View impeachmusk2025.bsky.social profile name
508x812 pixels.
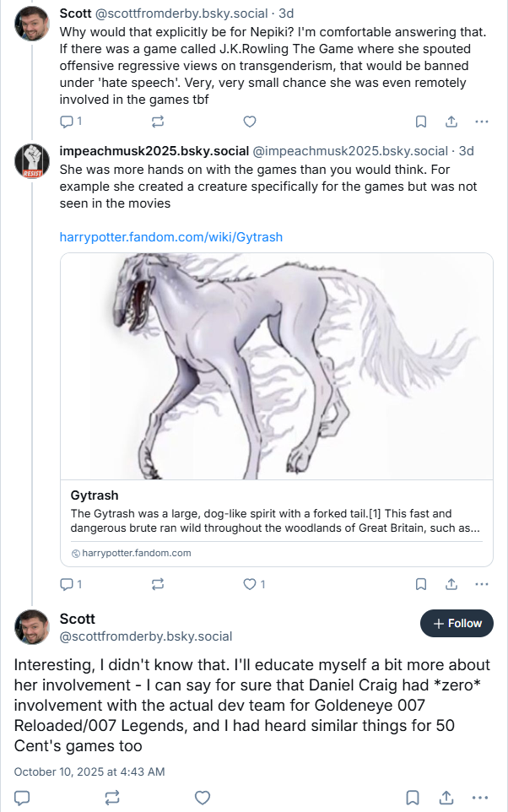point(154,151)
